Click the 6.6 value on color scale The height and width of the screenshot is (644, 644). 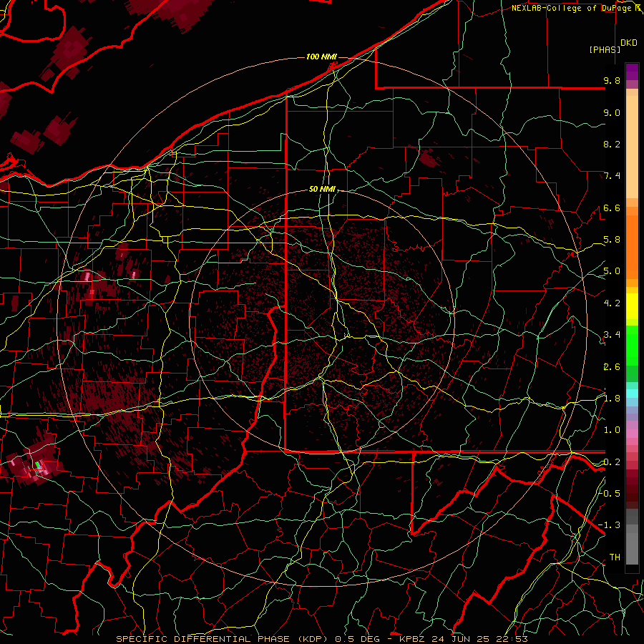coord(612,208)
